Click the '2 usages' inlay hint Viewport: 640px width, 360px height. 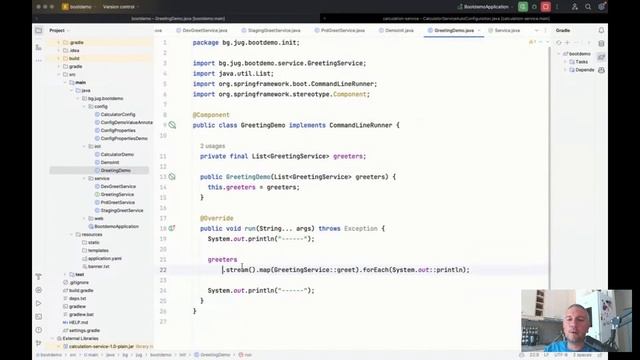point(212,146)
